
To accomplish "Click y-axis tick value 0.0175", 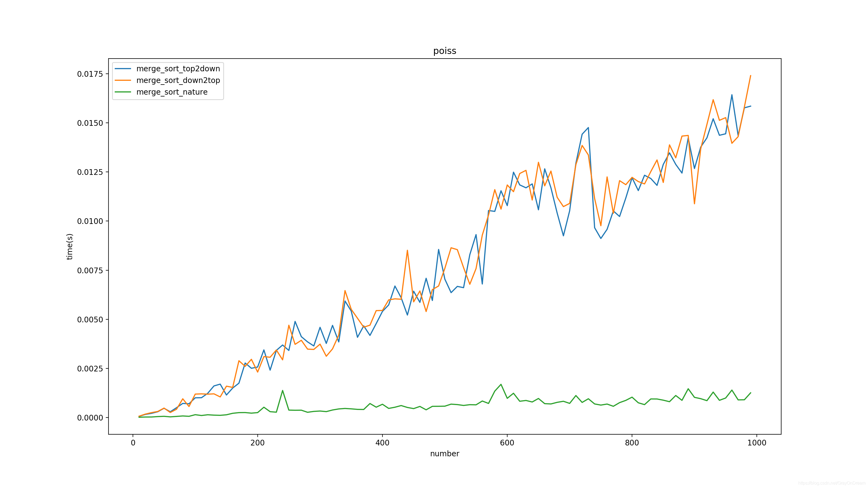I will coord(90,74).
